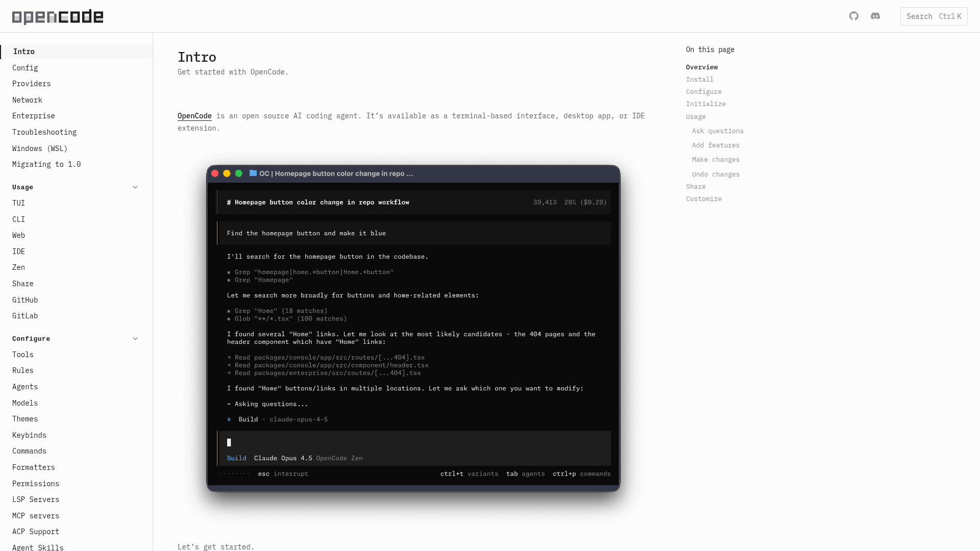
Task: Click the opencode logo
Action: point(57,16)
